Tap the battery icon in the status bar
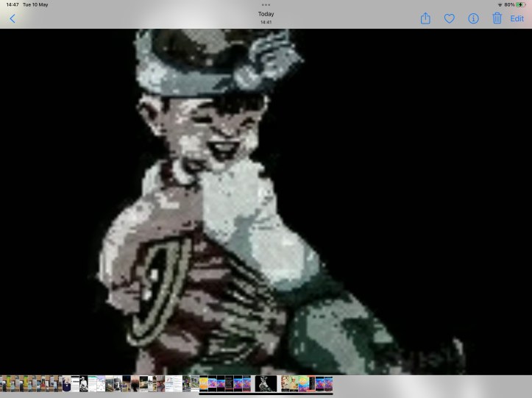The image size is (532, 398). click(521, 4)
